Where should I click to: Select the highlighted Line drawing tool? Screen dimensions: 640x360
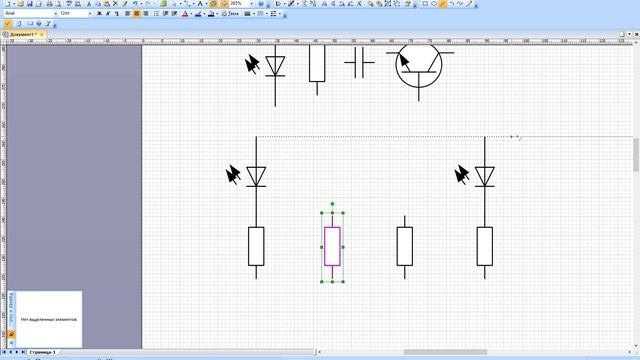pyautogui.click(x=443, y=4)
